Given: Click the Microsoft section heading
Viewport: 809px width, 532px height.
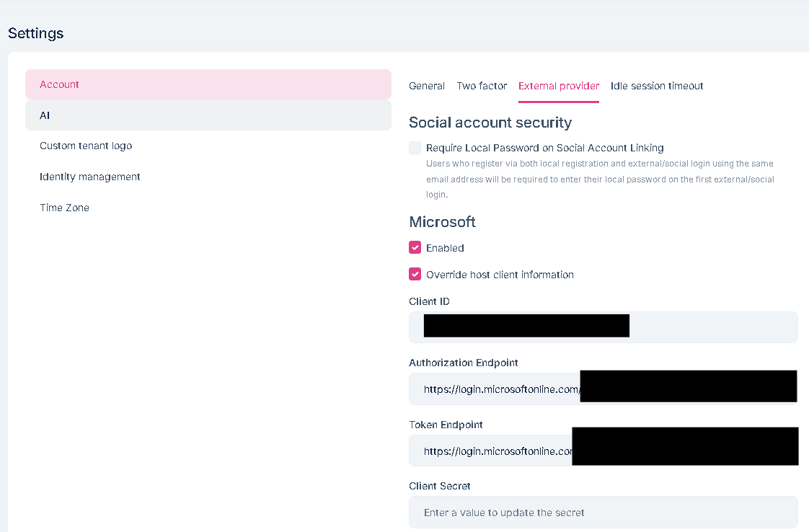Looking at the screenshot, I should (443, 222).
